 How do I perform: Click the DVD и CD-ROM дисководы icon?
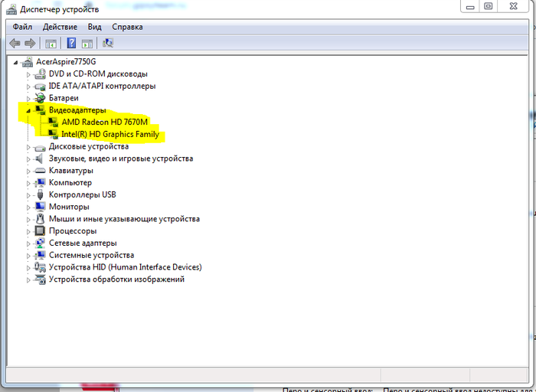[x=40, y=73]
